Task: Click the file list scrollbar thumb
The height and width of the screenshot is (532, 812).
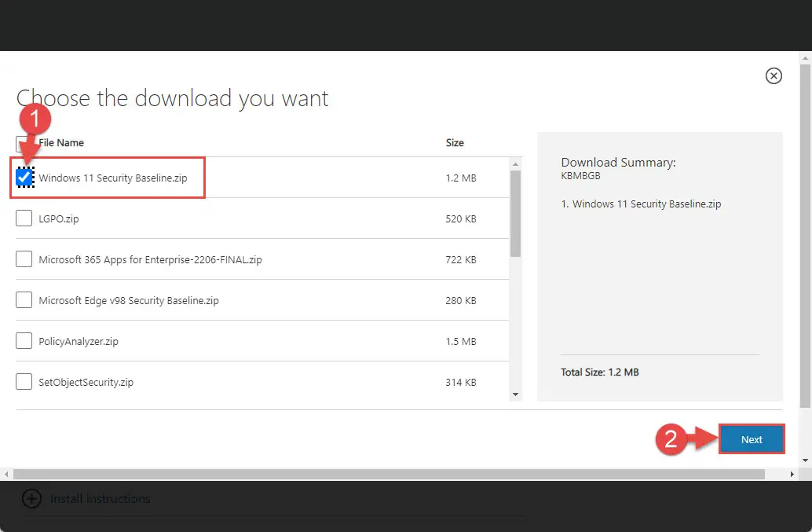Action: point(515,214)
